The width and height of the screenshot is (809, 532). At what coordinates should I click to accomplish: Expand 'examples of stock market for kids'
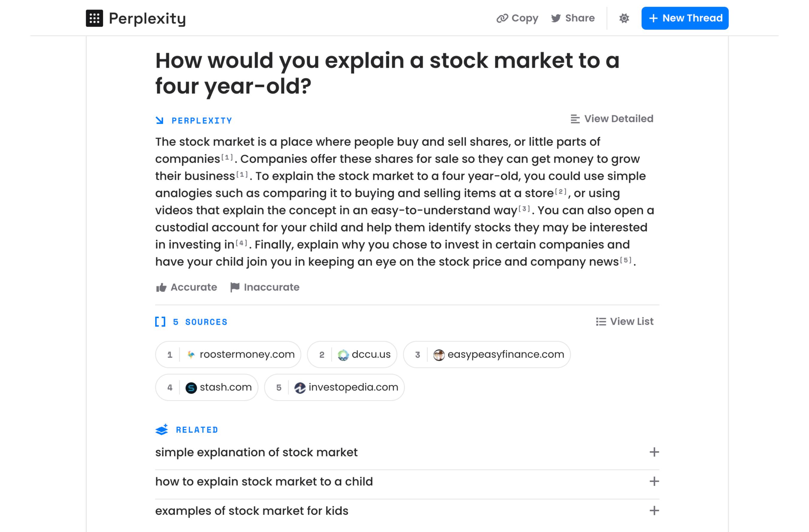click(654, 511)
